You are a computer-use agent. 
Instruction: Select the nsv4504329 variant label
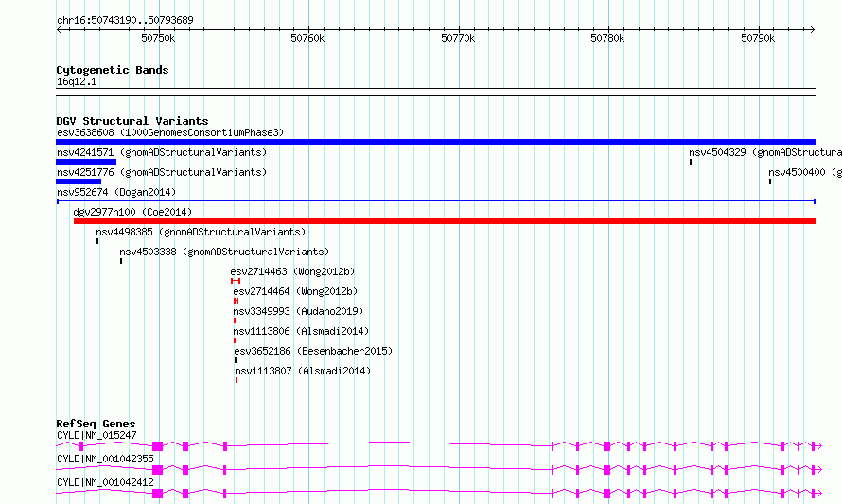point(765,152)
